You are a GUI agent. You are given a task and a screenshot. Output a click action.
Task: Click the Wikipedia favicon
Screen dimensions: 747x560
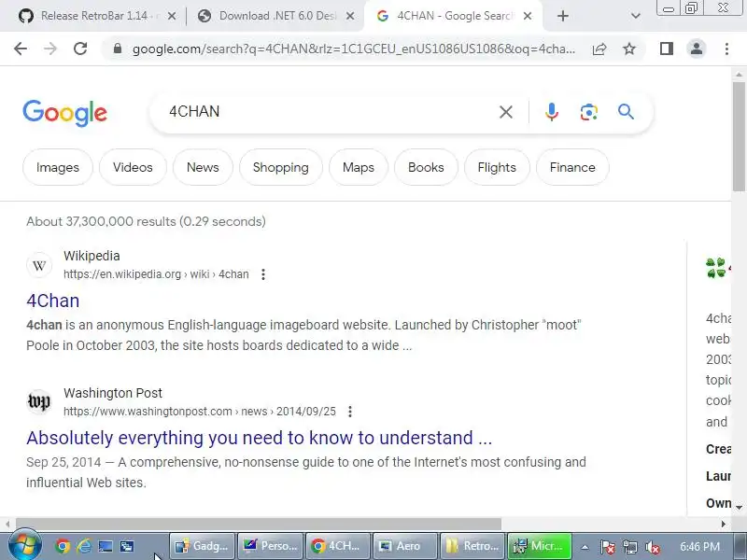[x=39, y=265]
